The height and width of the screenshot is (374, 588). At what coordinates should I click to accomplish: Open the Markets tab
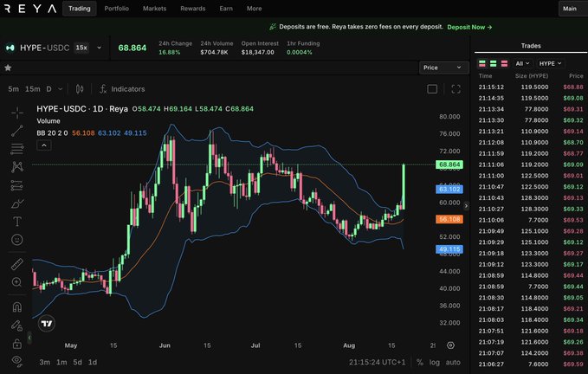point(154,9)
